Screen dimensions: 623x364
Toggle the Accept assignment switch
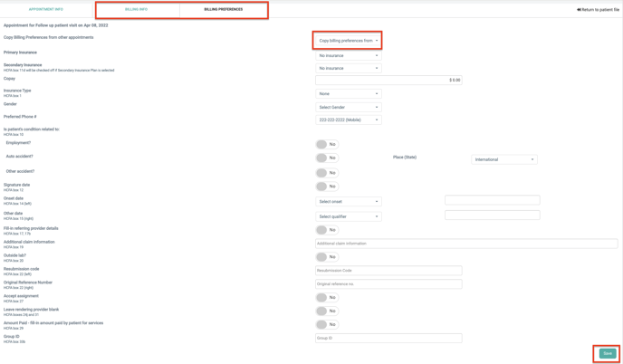322,297
